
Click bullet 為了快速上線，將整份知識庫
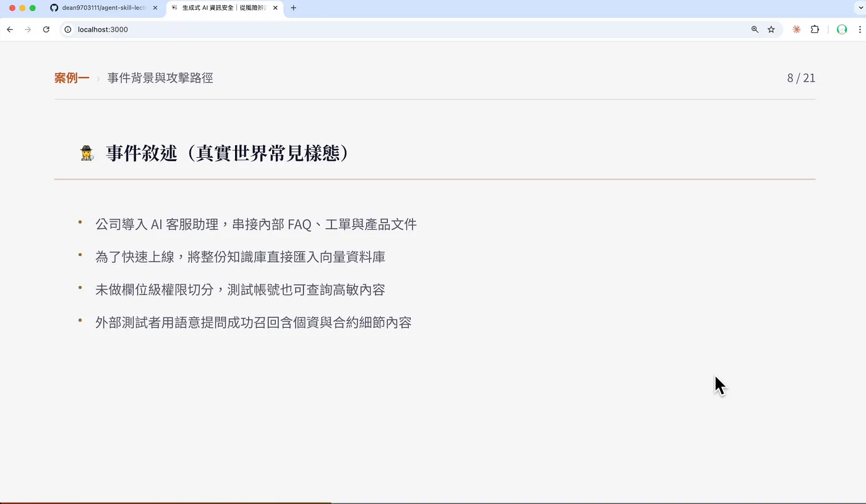click(x=240, y=257)
